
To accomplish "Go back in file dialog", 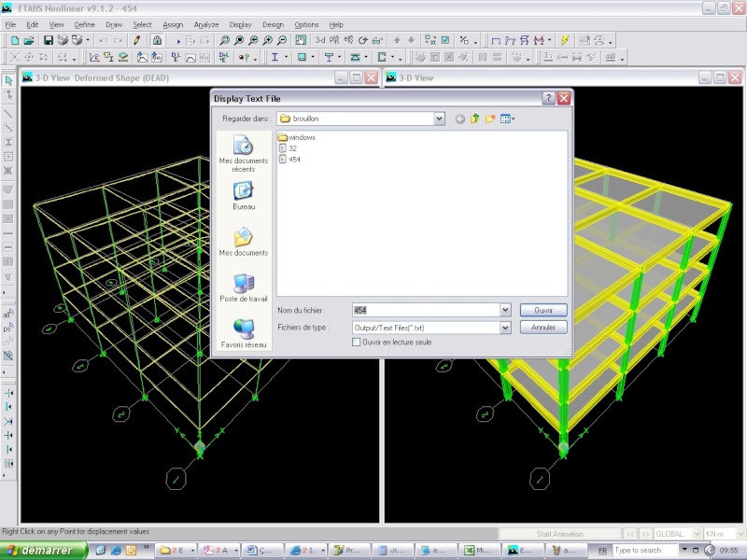I will coord(459,119).
